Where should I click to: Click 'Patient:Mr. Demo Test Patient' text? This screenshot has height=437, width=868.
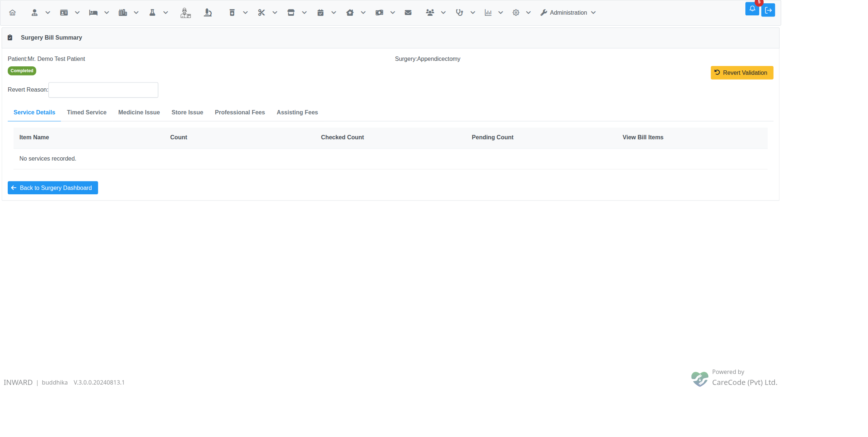[x=46, y=59]
